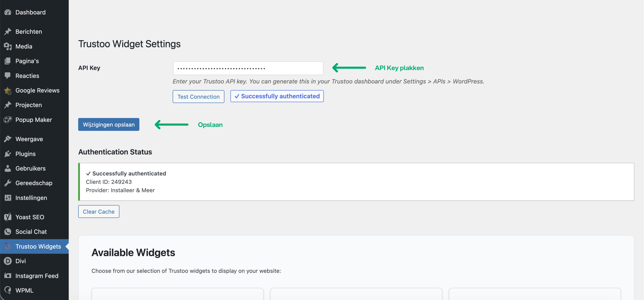Click the Dashboard gauge icon

[8, 12]
